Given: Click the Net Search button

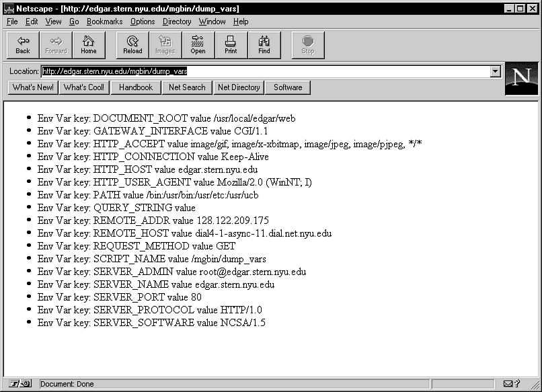Looking at the screenshot, I should click(x=187, y=87).
